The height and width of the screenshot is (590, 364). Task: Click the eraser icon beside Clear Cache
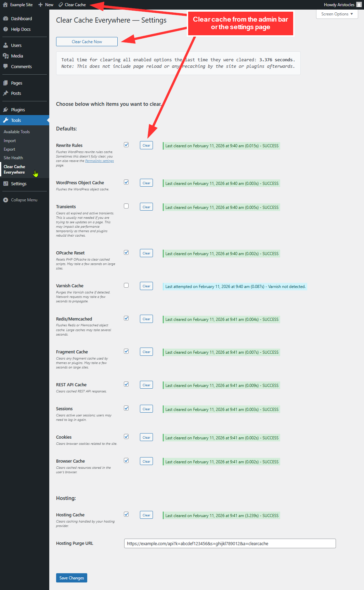[x=61, y=5]
